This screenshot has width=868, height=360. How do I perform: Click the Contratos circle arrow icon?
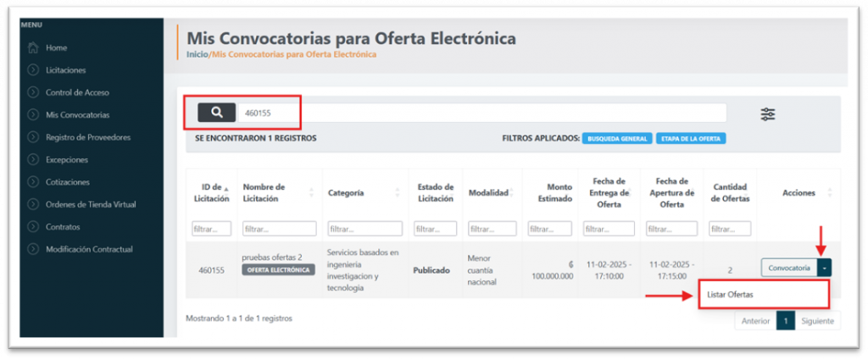[x=33, y=227]
